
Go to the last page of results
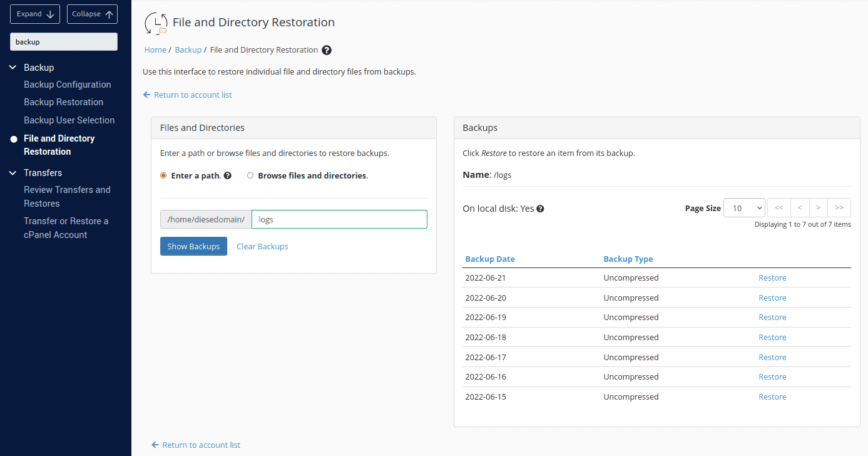pos(839,208)
